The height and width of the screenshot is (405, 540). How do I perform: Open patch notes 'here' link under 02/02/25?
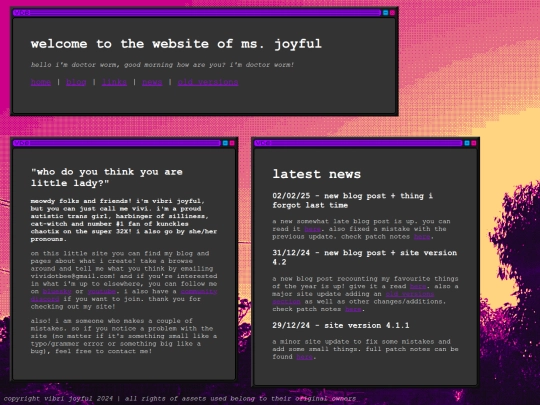(422, 237)
